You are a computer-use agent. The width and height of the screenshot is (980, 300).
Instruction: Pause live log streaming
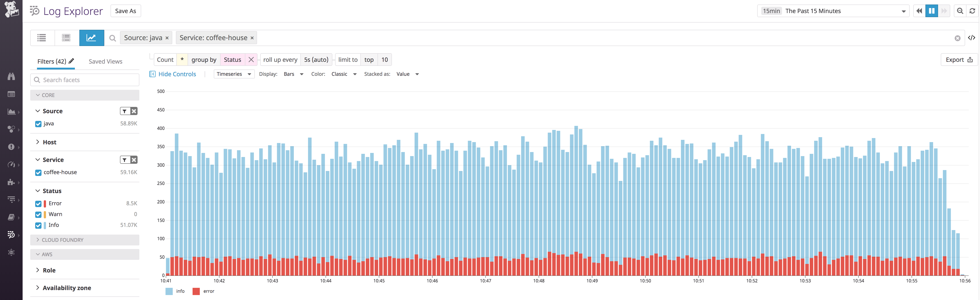pyautogui.click(x=931, y=11)
